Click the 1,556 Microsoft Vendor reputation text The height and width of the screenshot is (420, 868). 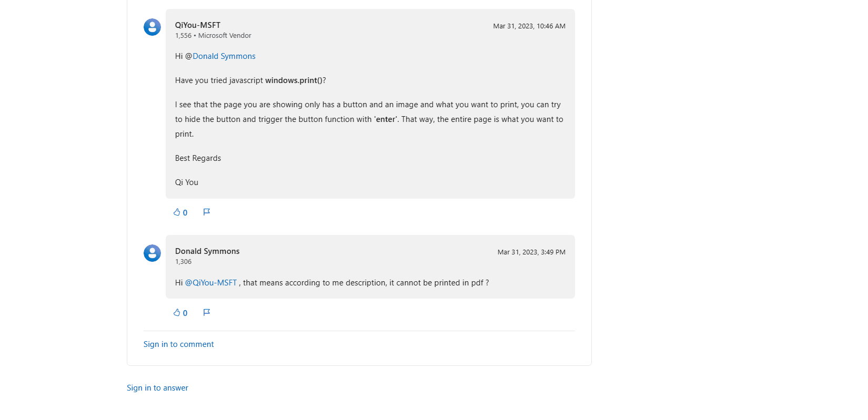pos(213,36)
